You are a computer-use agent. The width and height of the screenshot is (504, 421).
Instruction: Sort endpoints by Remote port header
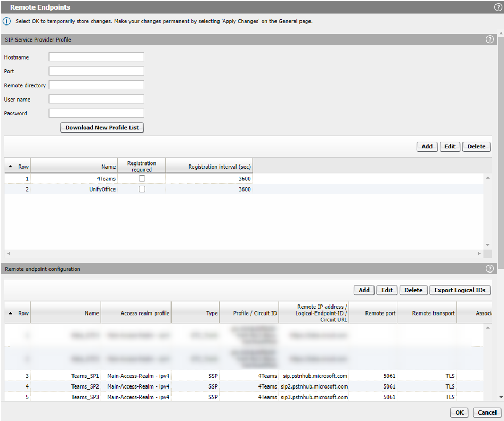[373, 313]
